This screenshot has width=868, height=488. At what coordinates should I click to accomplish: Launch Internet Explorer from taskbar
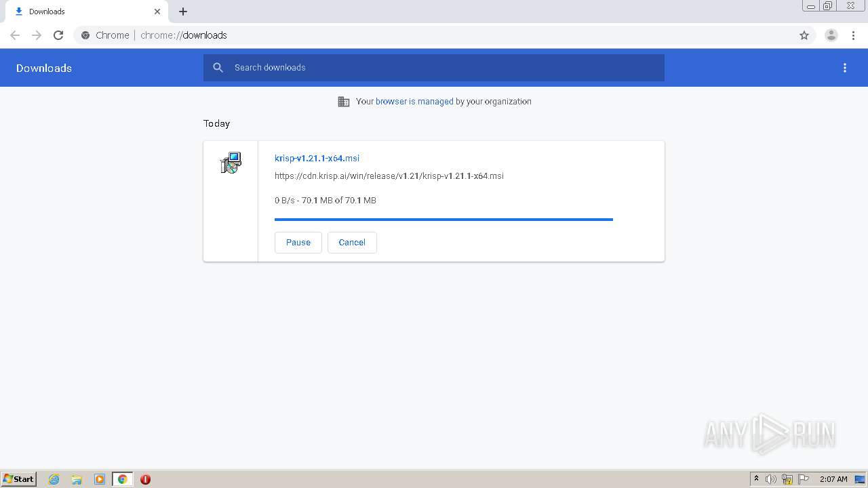tap(54, 479)
